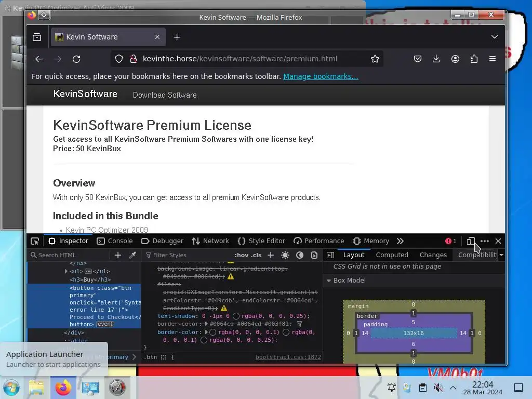Expand the border-color shorthand arrow

click(x=206, y=332)
